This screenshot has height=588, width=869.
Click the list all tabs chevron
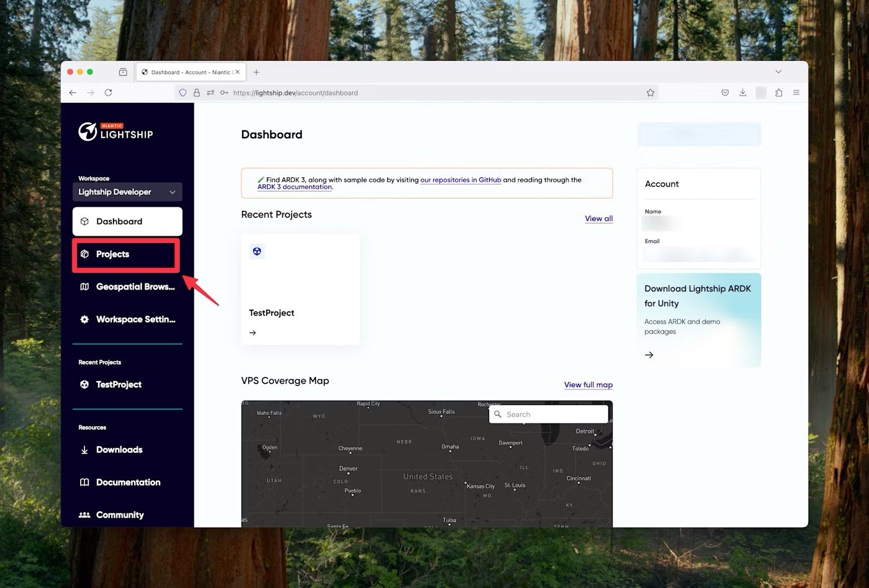[x=778, y=72]
